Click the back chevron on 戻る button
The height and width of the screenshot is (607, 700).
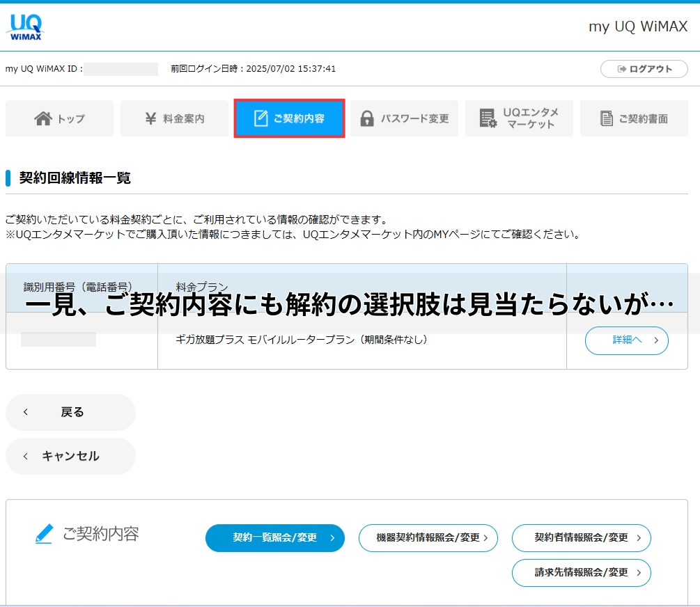pos(26,412)
